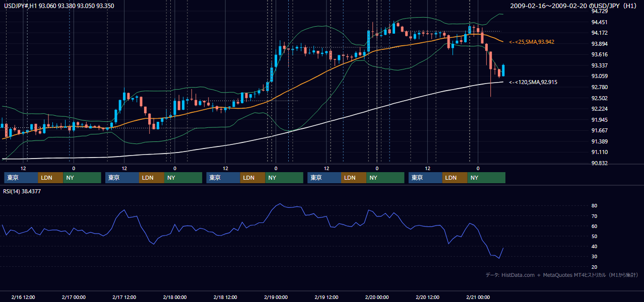Click price axis value 92.224
644x302 pixels.
point(599,109)
